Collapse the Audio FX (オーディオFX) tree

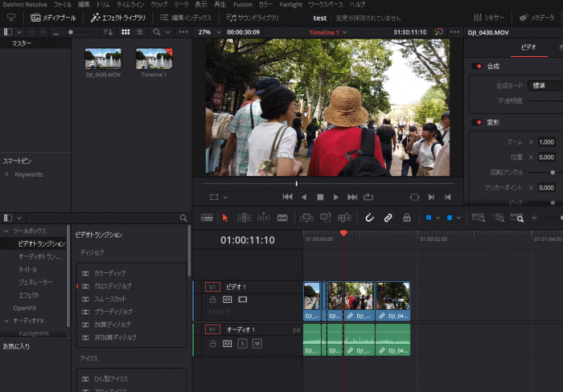tap(6, 321)
